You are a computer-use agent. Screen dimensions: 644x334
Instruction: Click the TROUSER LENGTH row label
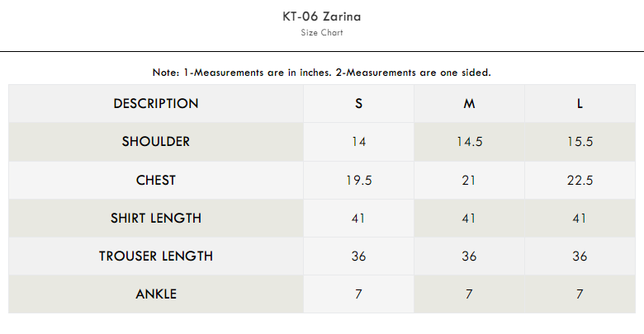pos(156,256)
